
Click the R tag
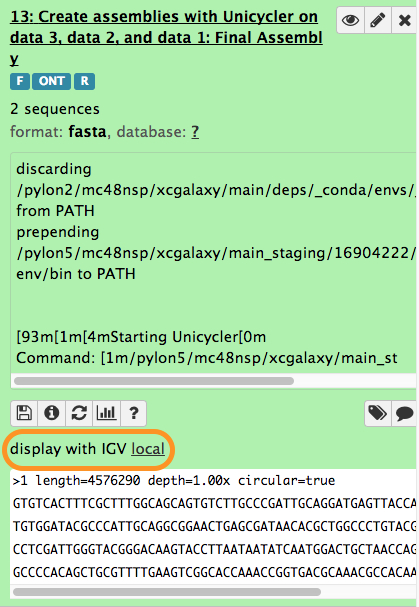coord(84,81)
